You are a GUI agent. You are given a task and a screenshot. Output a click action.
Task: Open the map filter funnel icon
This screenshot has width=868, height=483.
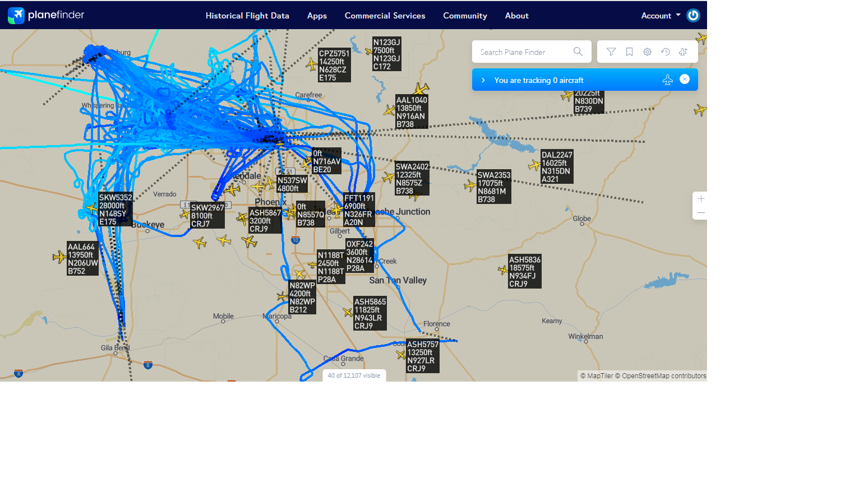(611, 52)
